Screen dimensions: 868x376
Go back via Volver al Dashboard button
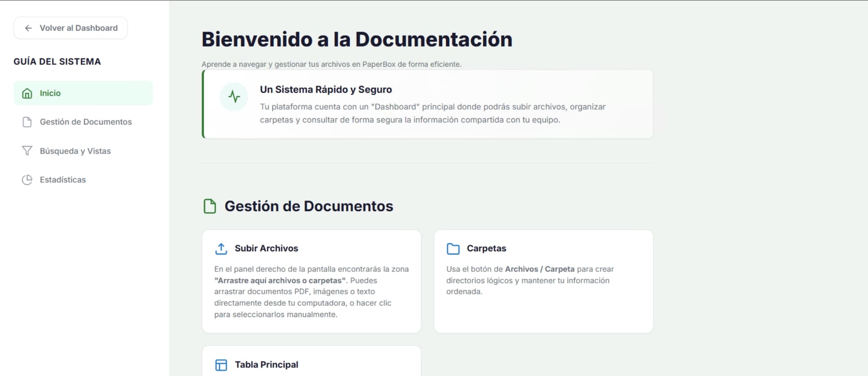point(71,28)
